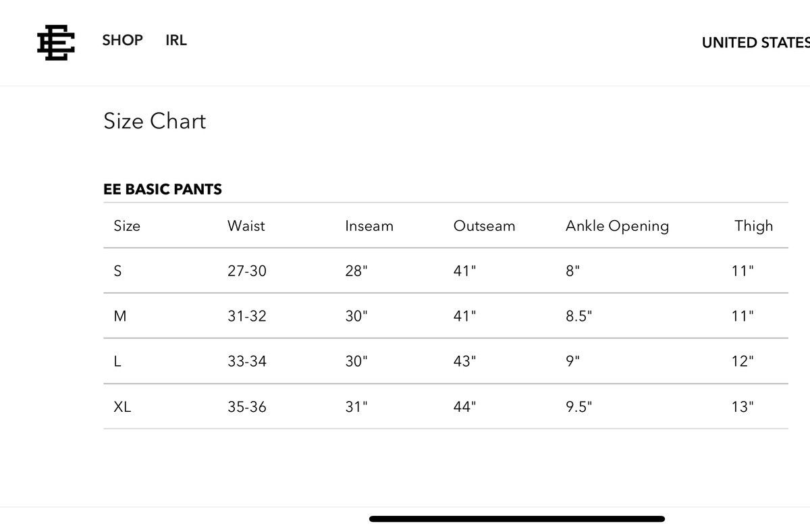Tap the iOS home indicator bar
Image resolution: width=810 pixels, height=532 pixels.
pyautogui.click(x=517, y=518)
